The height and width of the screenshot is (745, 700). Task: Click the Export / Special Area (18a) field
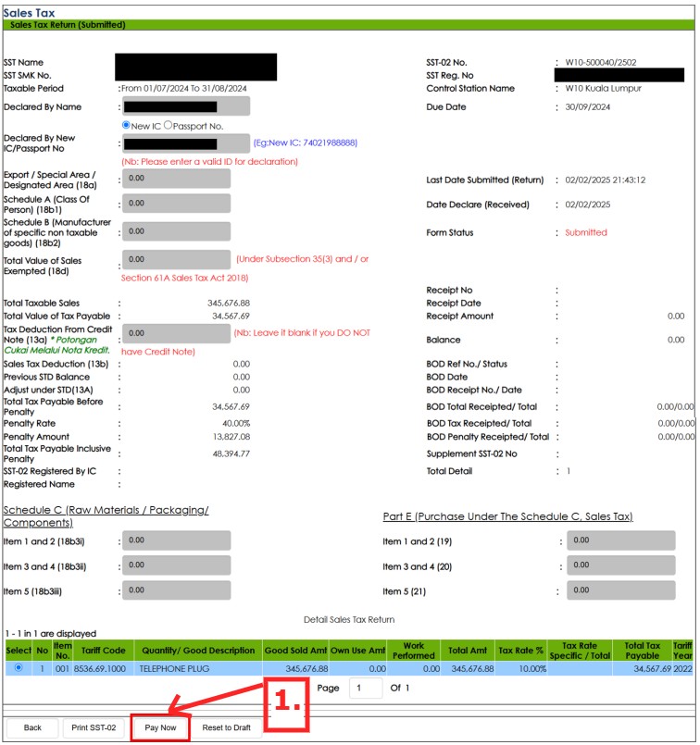pyautogui.click(x=176, y=179)
